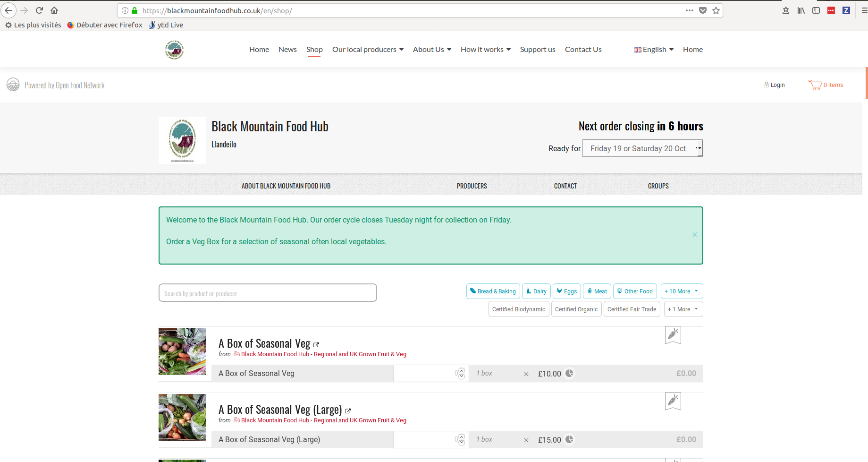The image size is (868, 462).
Task: Toggle the Certified Organic filter
Action: click(x=576, y=309)
